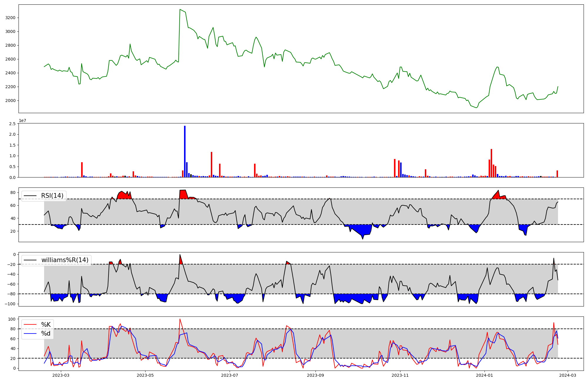This screenshot has width=588, height=382.
Task: Click the 2.5 volume axis tick label
Action: (x=12, y=124)
